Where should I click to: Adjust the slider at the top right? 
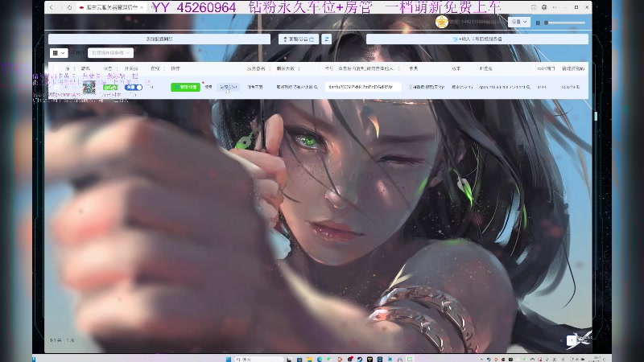click(x=565, y=23)
